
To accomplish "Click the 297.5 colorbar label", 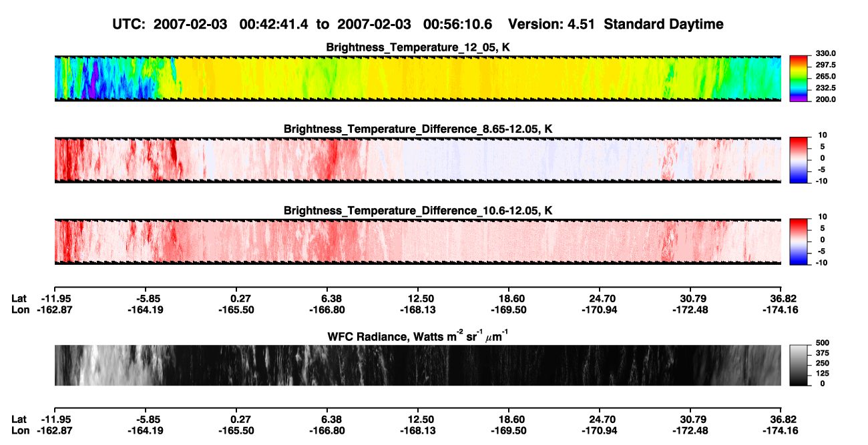I will (x=826, y=65).
